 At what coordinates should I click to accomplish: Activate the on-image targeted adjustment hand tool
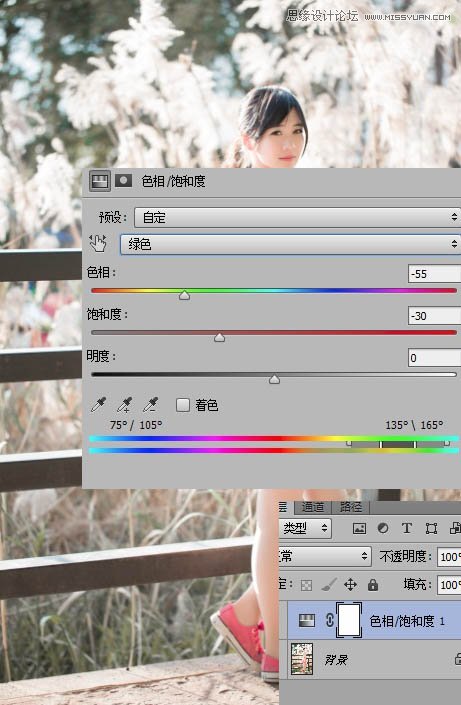(x=98, y=243)
